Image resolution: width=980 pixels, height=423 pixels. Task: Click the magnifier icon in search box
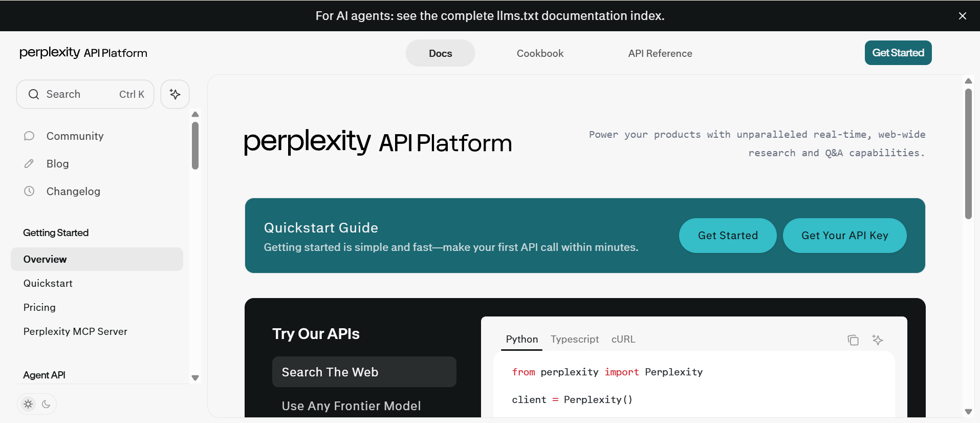point(34,94)
